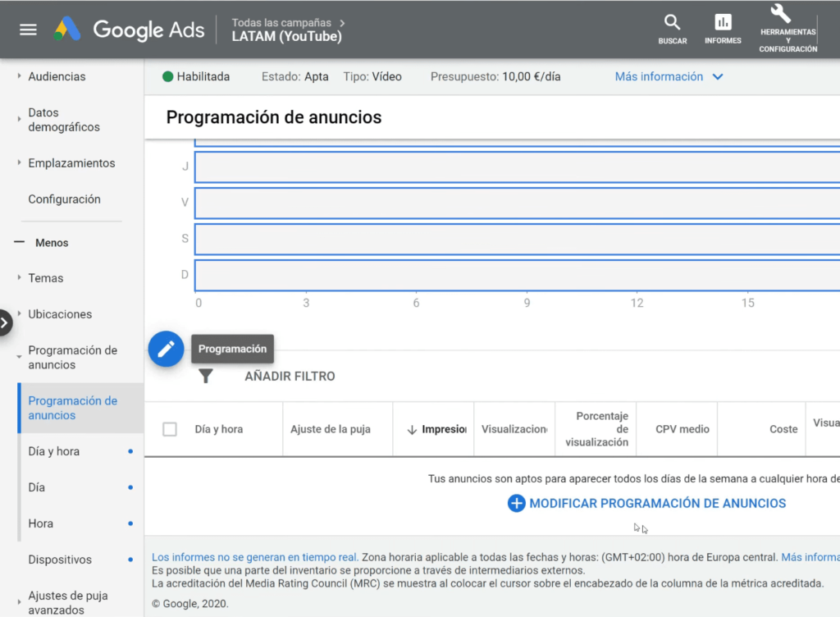
Task: Open Herramientas y Configuración
Action: click(786, 27)
